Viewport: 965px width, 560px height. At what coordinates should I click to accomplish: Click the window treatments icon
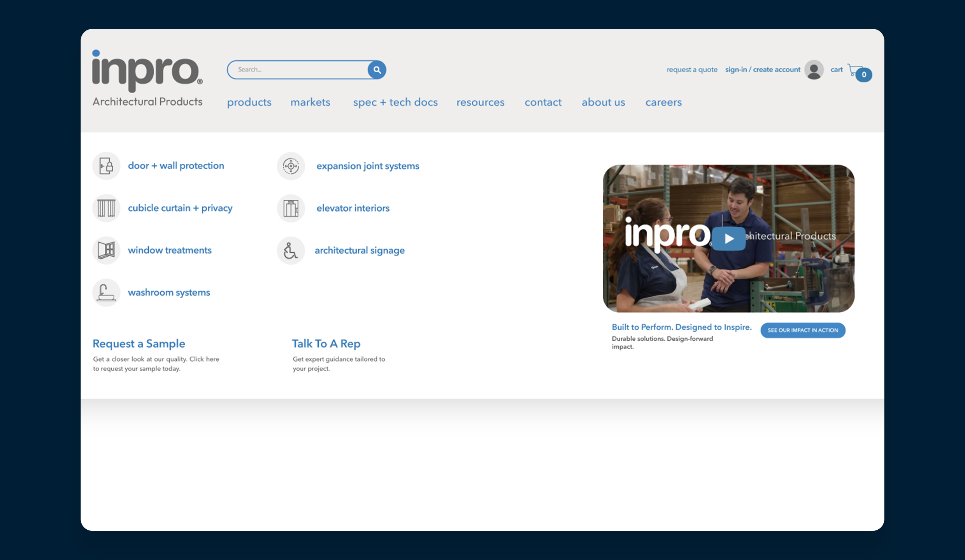pos(106,250)
